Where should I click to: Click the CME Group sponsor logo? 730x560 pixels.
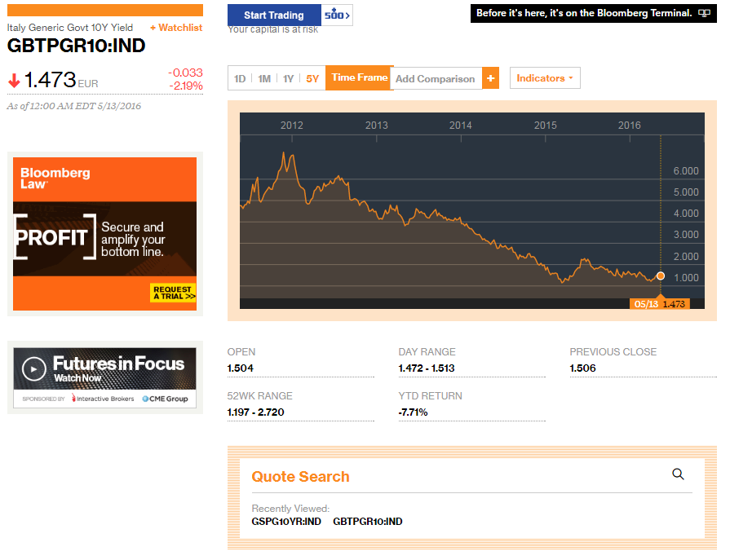pyautogui.click(x=166, y=399)
